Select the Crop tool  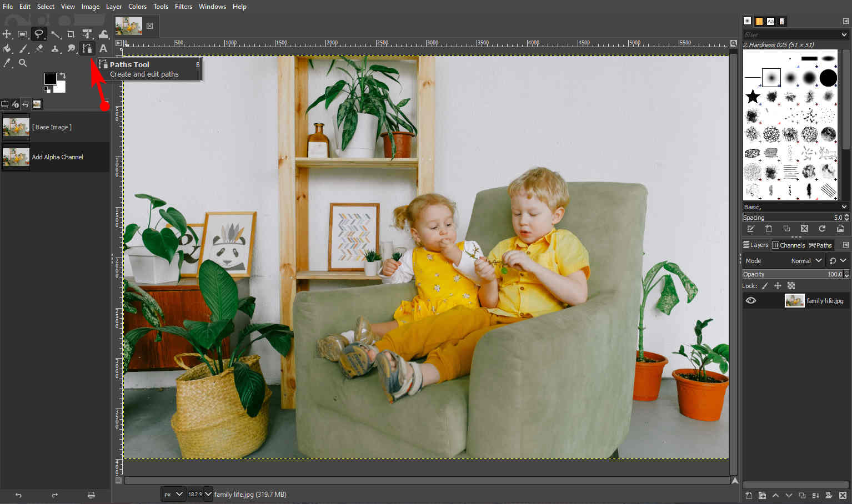click(71, 34)
